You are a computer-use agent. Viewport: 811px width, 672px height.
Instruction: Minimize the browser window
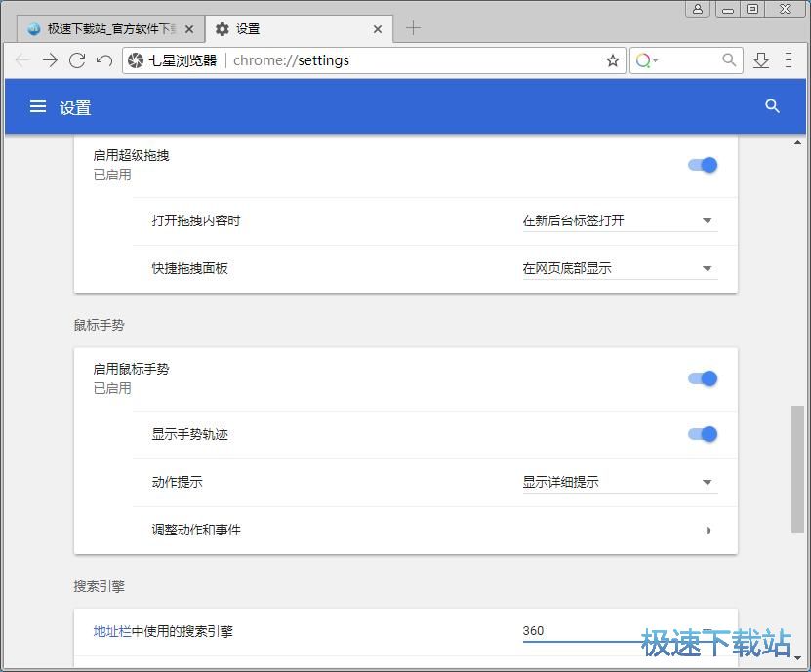point(728,9)
